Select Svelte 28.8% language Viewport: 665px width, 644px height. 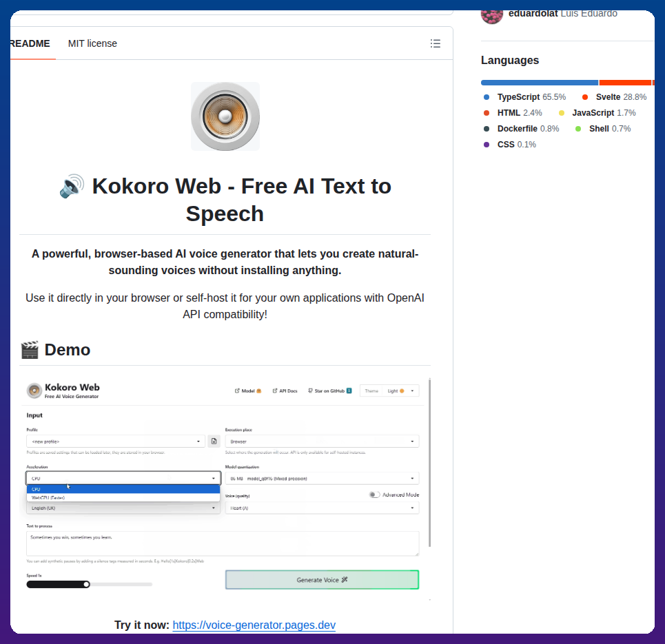615,97
